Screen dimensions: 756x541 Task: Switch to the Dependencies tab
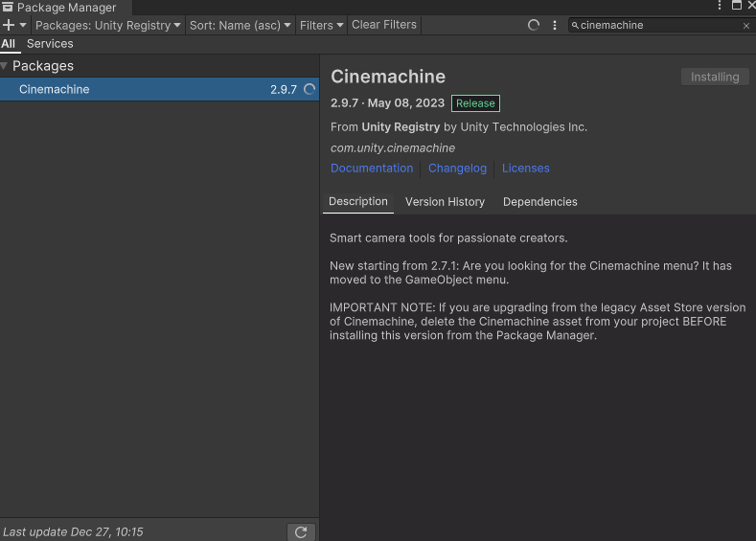pyautogui.click(x=540, y=202)
